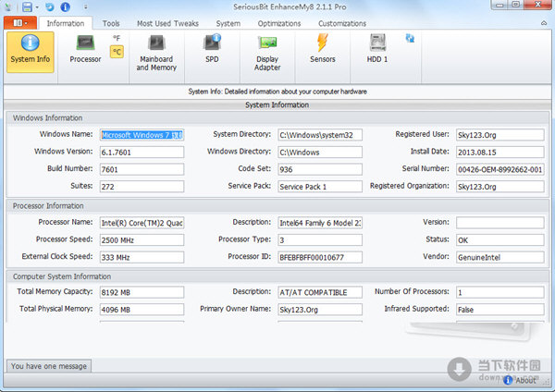
Task: Click the Serial Number field
Action: (x=500, y=169)
